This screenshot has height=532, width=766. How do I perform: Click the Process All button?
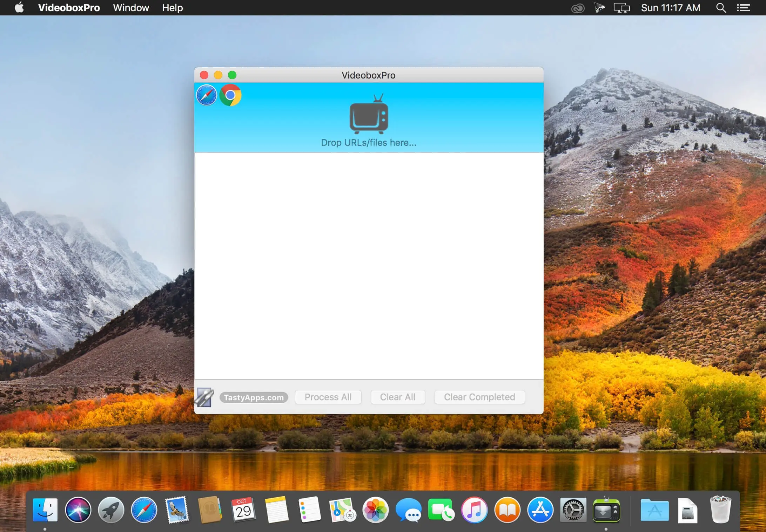point(328,396)
